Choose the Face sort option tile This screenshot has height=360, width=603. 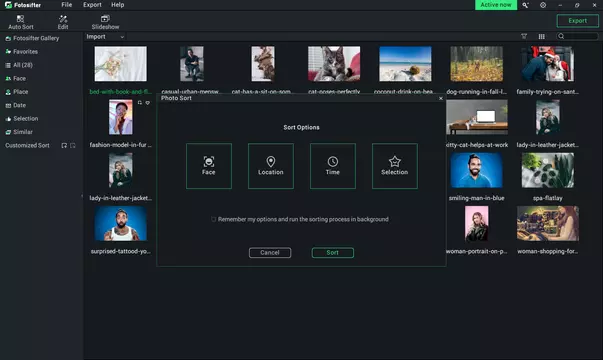pyautogui.click(x=209, y=166)
